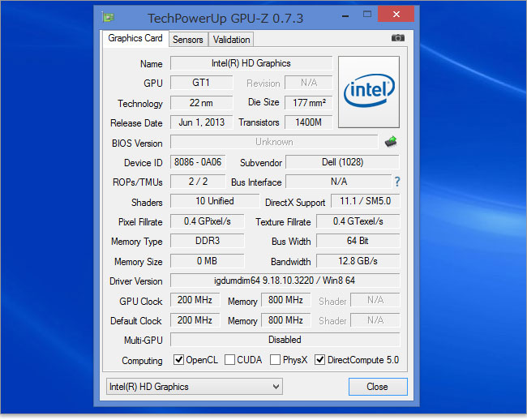Click the Revision N/A field
The image size is (527, 420).
[x=309, y=83]
